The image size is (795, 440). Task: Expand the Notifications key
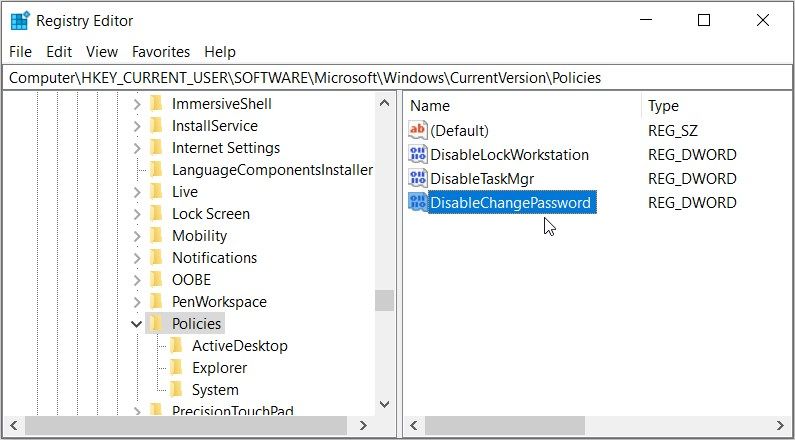[137, 259]
